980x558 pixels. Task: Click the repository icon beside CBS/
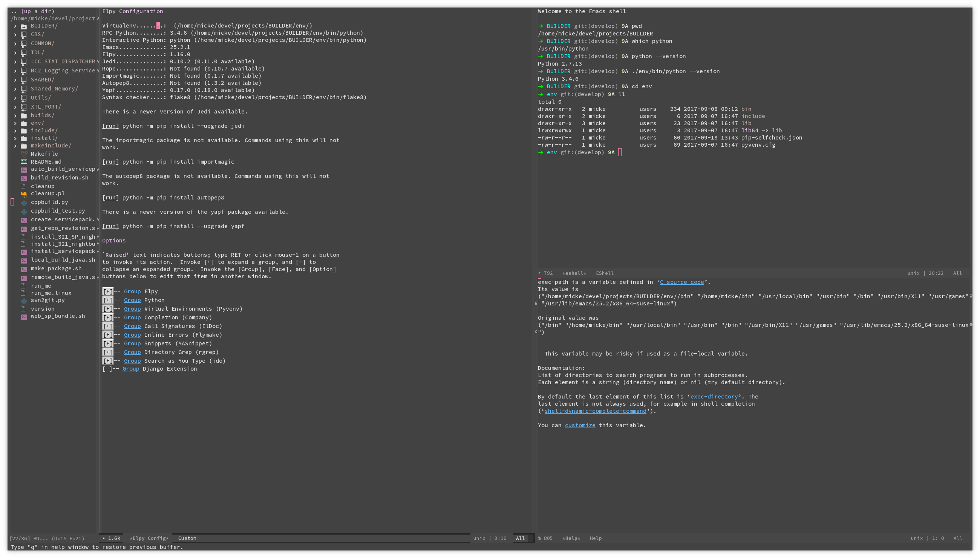[x=24, y=34]
